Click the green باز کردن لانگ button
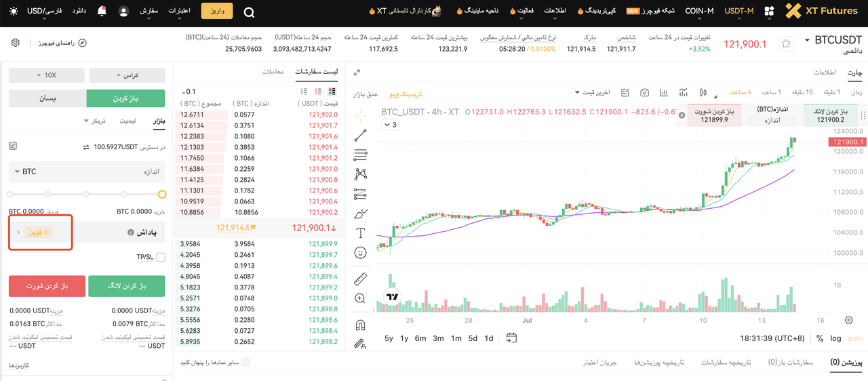The height and width of the screenshot is (381, 868). tap(127, 286)
